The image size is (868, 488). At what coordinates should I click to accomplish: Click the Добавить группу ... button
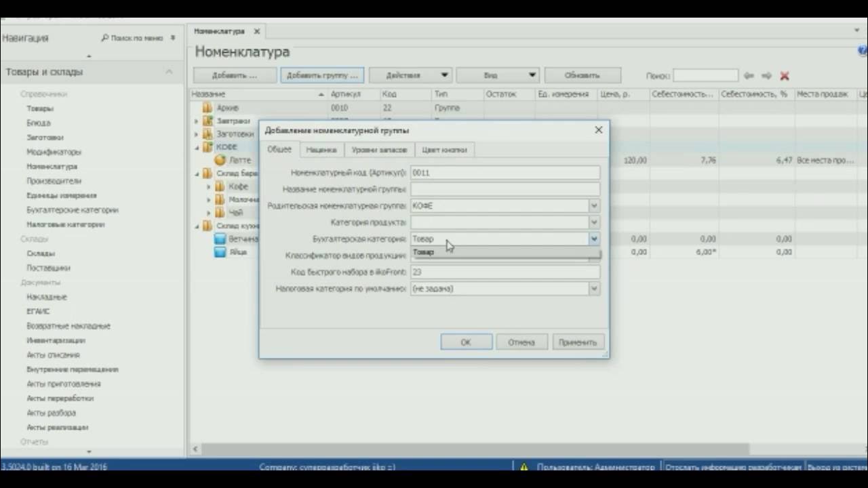tap(323, 75)
